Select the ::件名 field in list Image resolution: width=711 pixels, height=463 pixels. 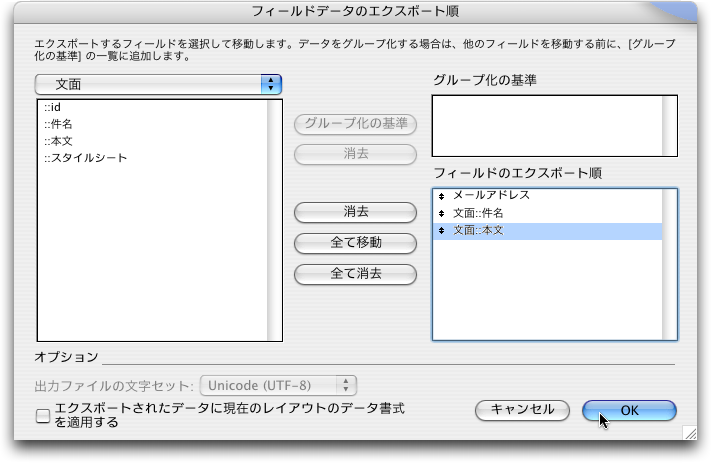tap(58, 124)
